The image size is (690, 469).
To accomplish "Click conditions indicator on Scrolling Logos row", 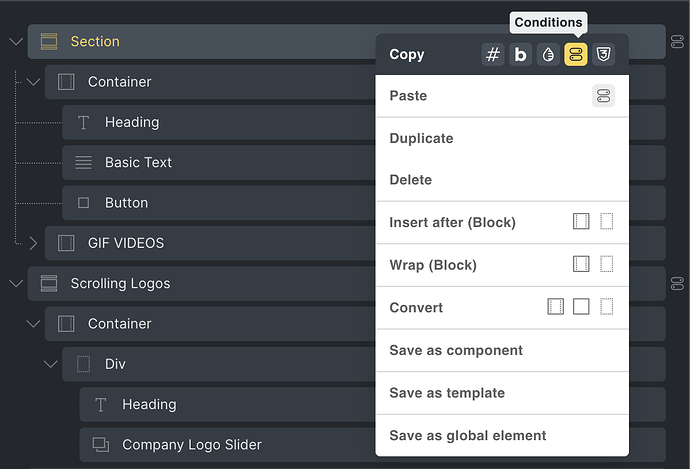I will point(676,284).
